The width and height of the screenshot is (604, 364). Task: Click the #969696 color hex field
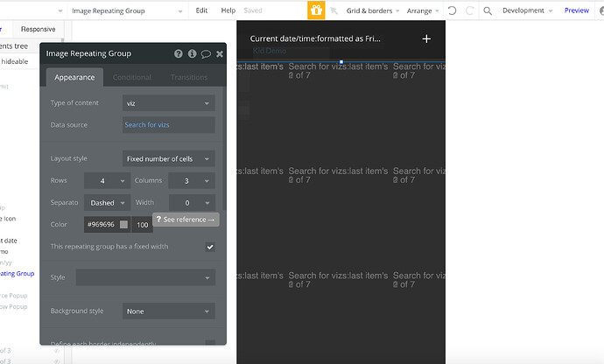point(101,225)
